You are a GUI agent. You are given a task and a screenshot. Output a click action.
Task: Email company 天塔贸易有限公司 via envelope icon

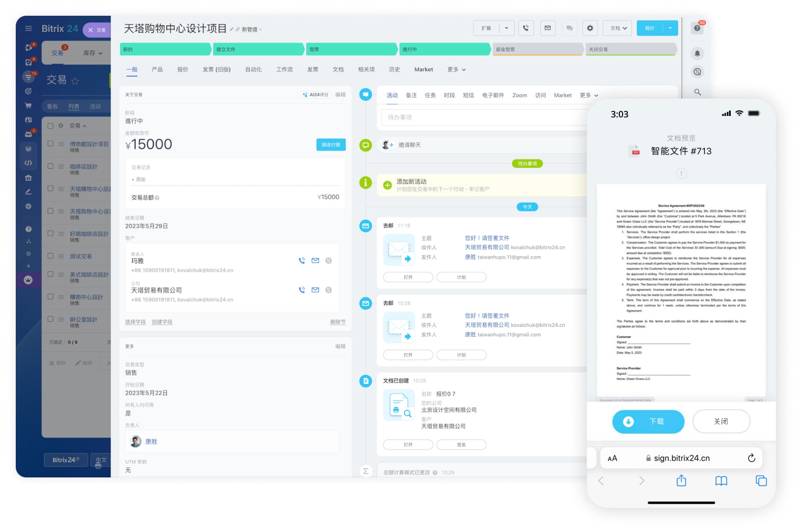pyautogui.click(x=315, y=290)
